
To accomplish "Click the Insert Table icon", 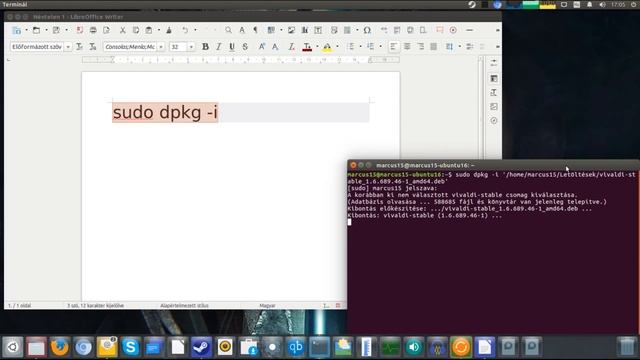I will pos(271,30).
